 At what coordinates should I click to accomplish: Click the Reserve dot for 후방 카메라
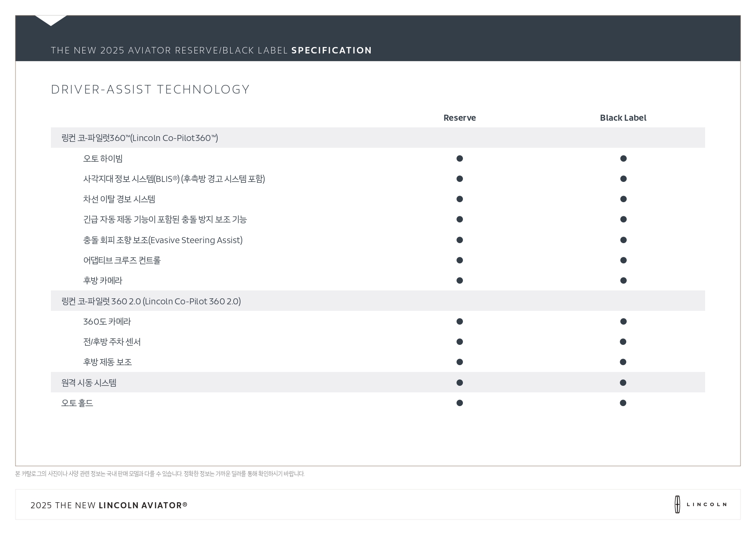tap(459, 281)
